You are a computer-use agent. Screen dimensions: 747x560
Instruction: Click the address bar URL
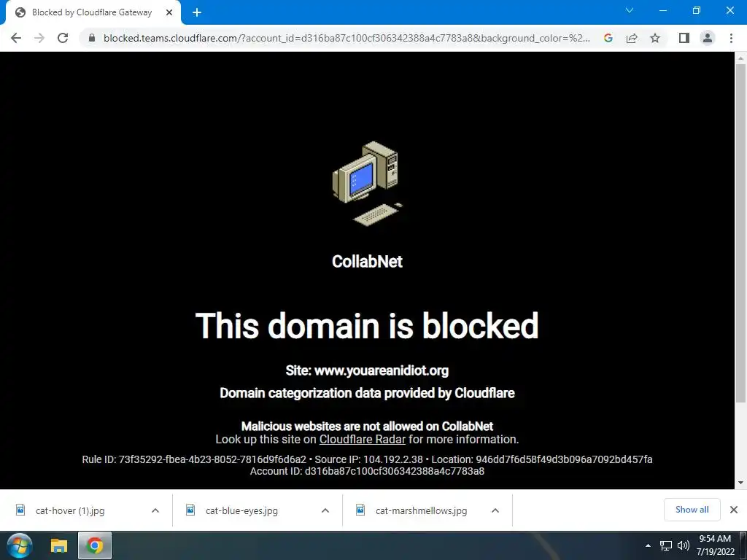(347, 38)
